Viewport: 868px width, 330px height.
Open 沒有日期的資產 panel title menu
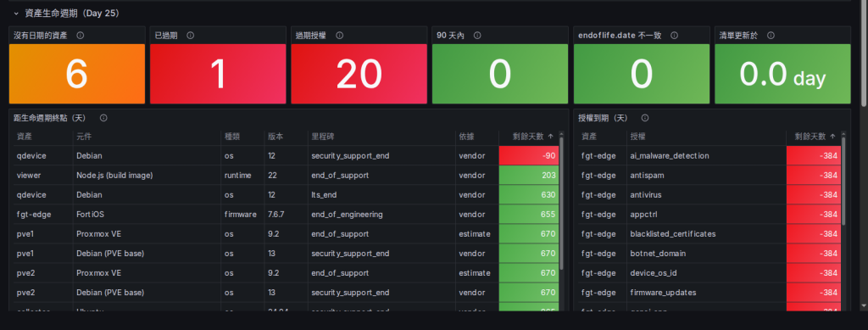point(41,36)
